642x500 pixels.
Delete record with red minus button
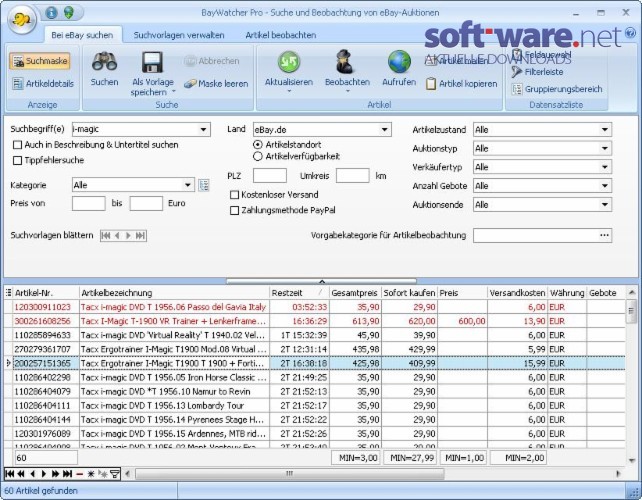(x=79, y=474)
